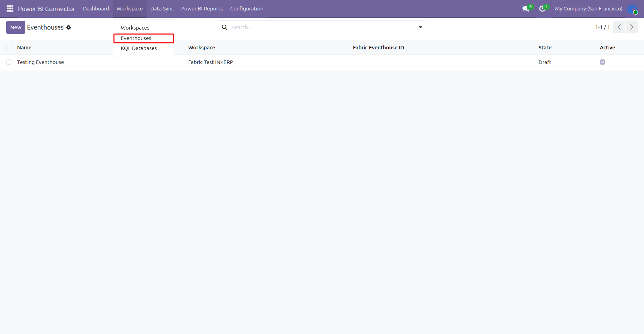Open the activities clock icon
644x334 pixels.
click(x=542, y=9)
